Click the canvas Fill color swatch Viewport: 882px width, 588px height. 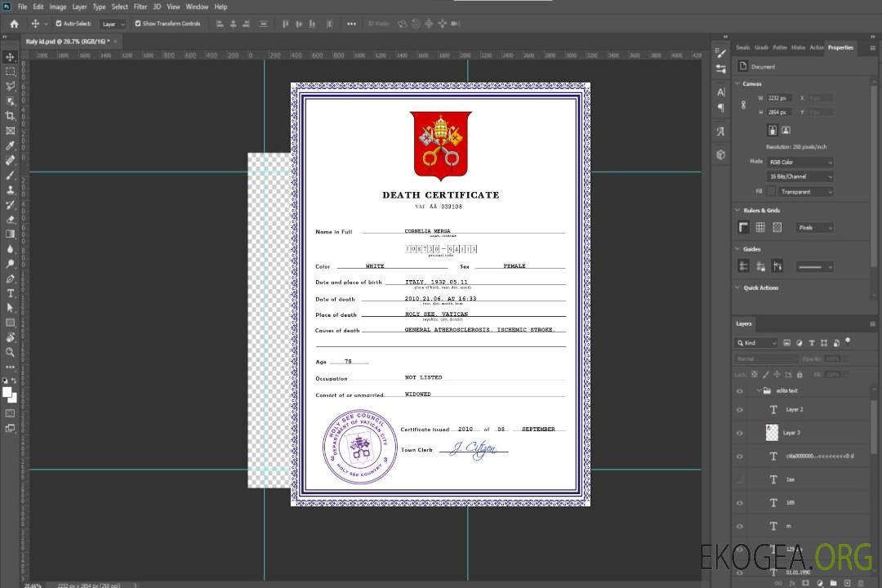[771, 192]
